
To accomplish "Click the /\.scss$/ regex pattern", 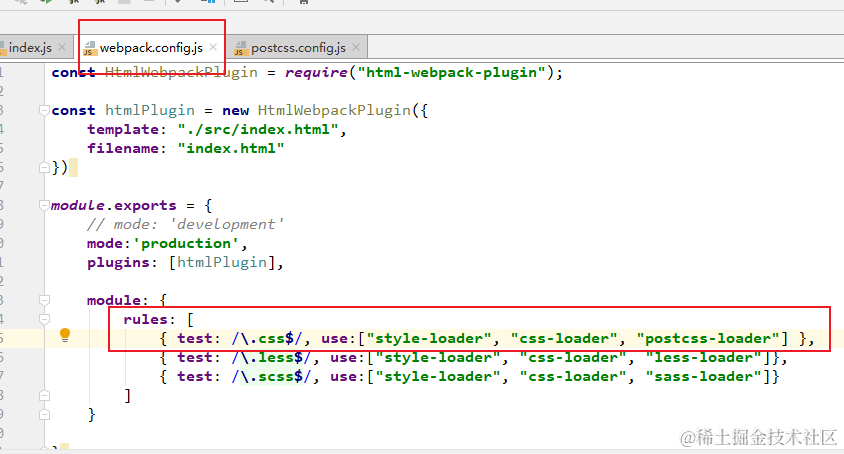I will click(271, 376).
